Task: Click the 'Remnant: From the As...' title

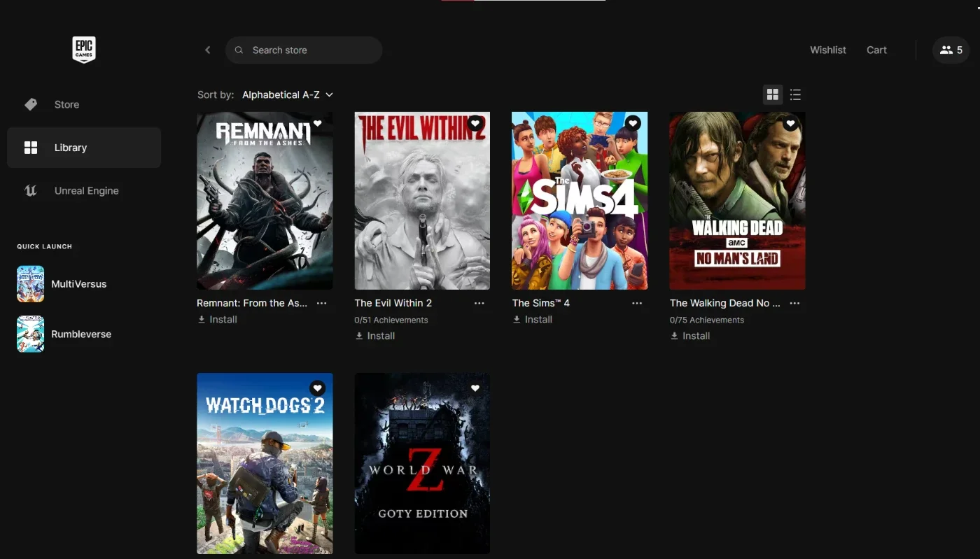Action: click(x=252, y=303)
